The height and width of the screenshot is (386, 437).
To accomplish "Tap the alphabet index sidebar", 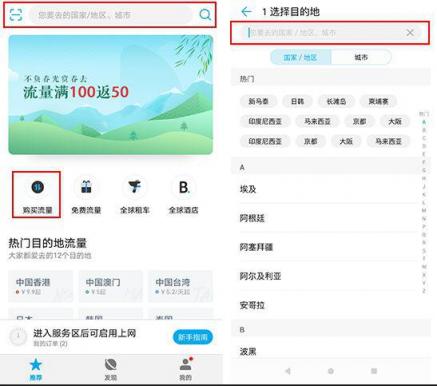I will point(424,203).
